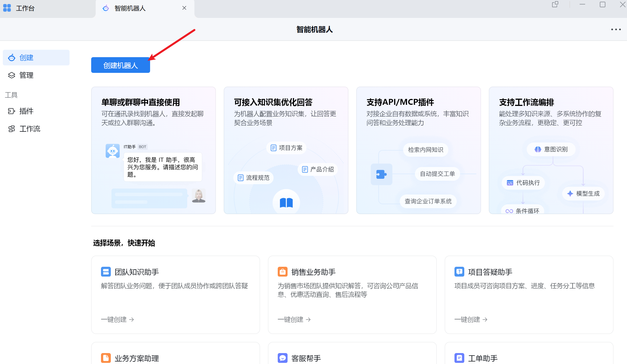Open the 单聊或群聊中直接使用 feature card
Screen dimensions: 627x364
coord(153,150)
